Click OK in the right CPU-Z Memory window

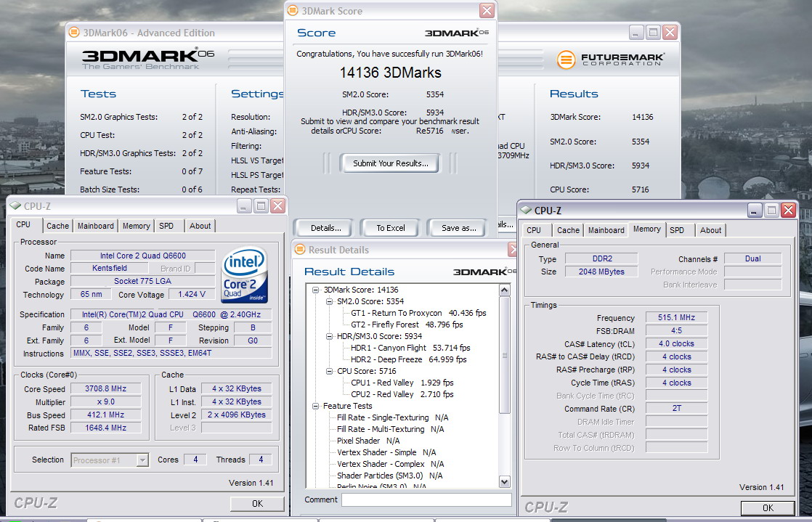[768, 508]
